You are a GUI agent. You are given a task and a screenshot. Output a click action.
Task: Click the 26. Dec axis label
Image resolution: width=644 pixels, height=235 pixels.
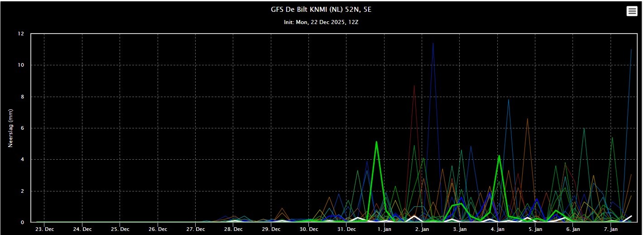[x=158, y=229]
